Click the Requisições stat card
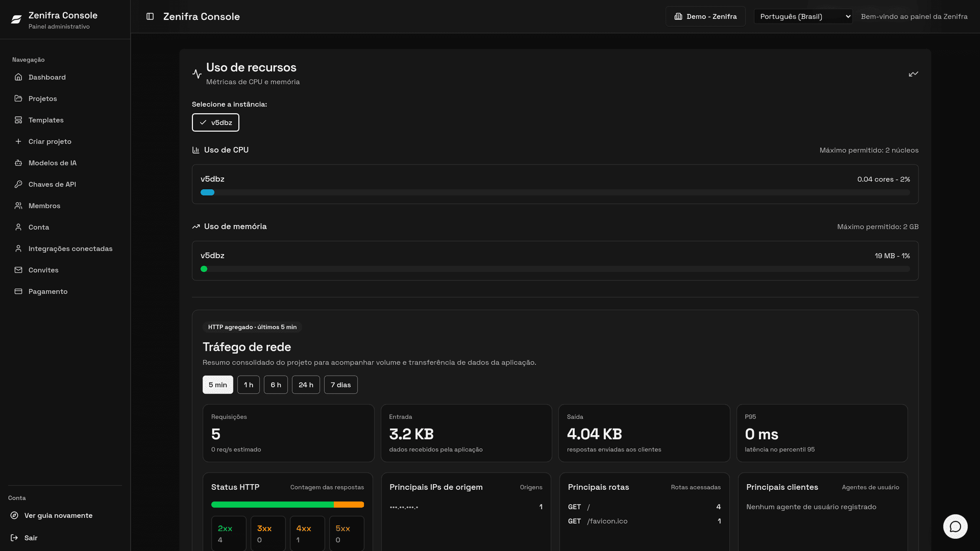 click(288, 433)
